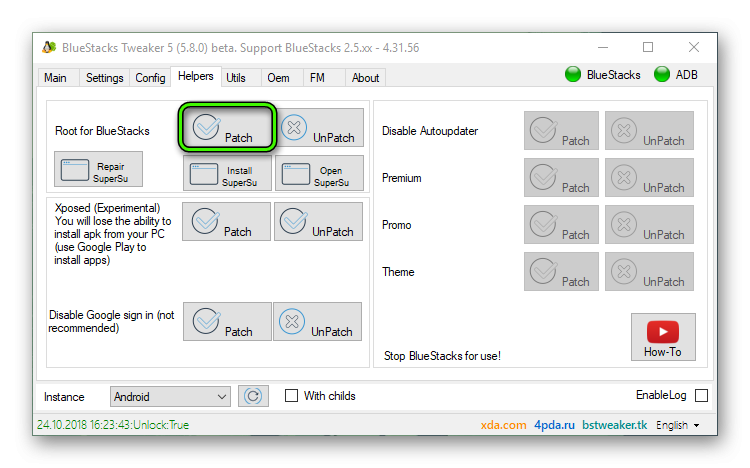
Task: Click the Theme label
Action: point(398,272)
